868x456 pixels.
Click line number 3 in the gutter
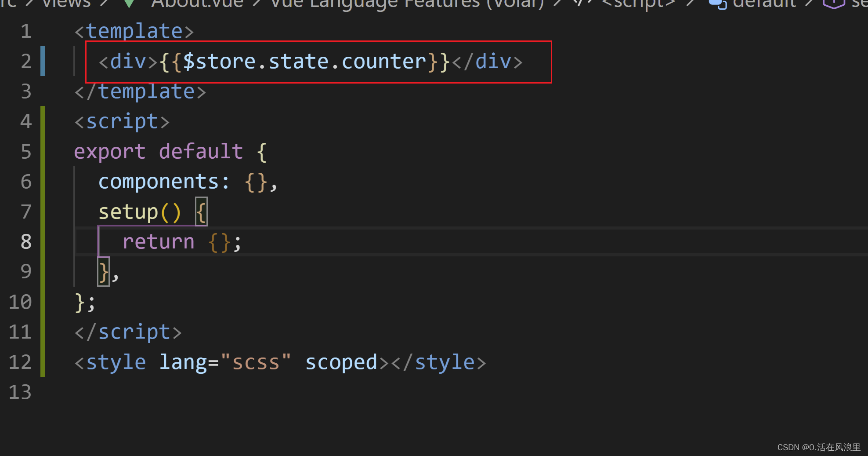click(x=26, y=91)
